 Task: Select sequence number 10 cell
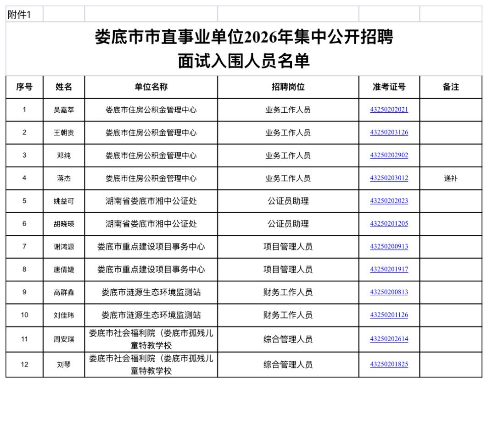click(x=24, y=315)
